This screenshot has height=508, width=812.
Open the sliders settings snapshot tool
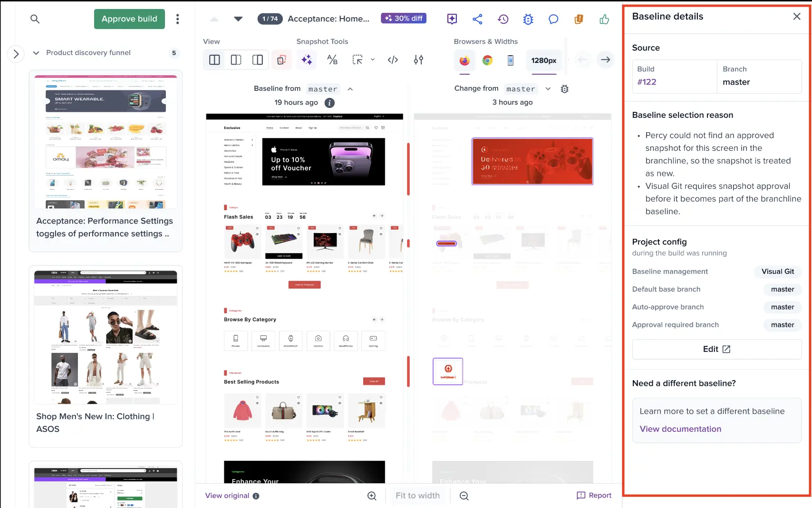(418, 60)
